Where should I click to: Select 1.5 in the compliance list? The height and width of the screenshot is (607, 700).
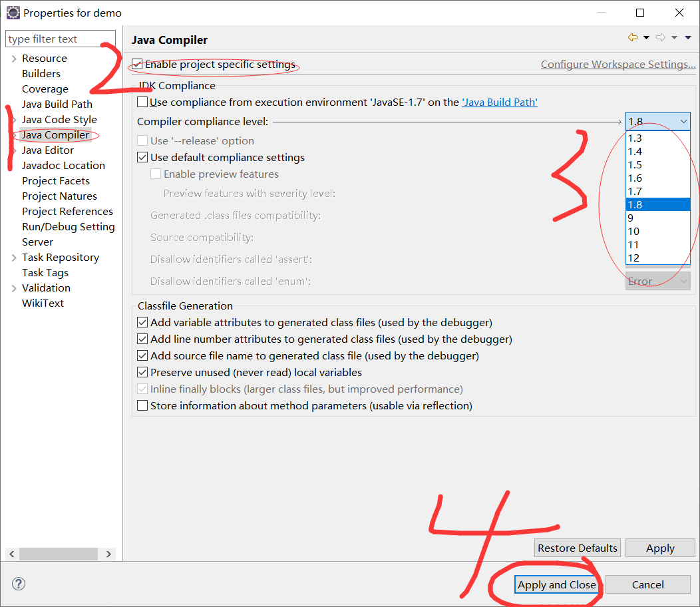pos(657,165)
